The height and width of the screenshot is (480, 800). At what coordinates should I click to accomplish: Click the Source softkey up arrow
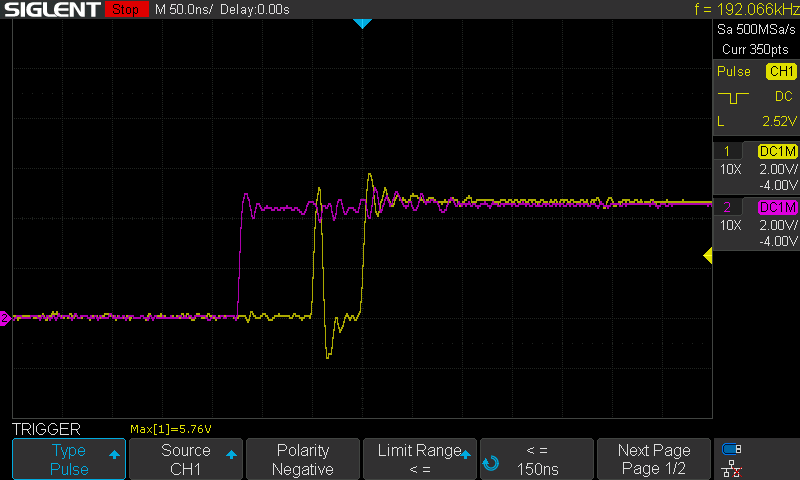[x=231, y=454]
